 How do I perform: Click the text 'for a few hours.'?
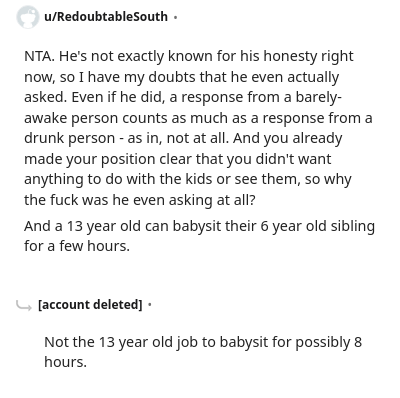tap(77, 246)
